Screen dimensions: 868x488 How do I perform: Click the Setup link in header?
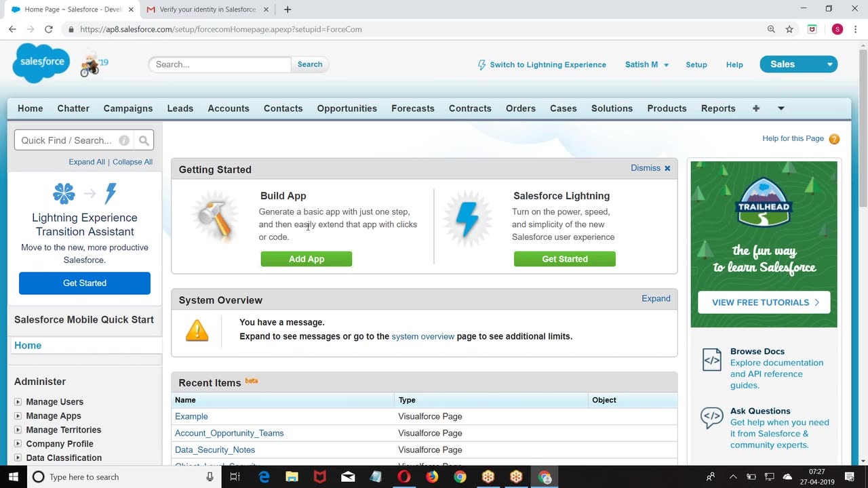pos(696,64)
